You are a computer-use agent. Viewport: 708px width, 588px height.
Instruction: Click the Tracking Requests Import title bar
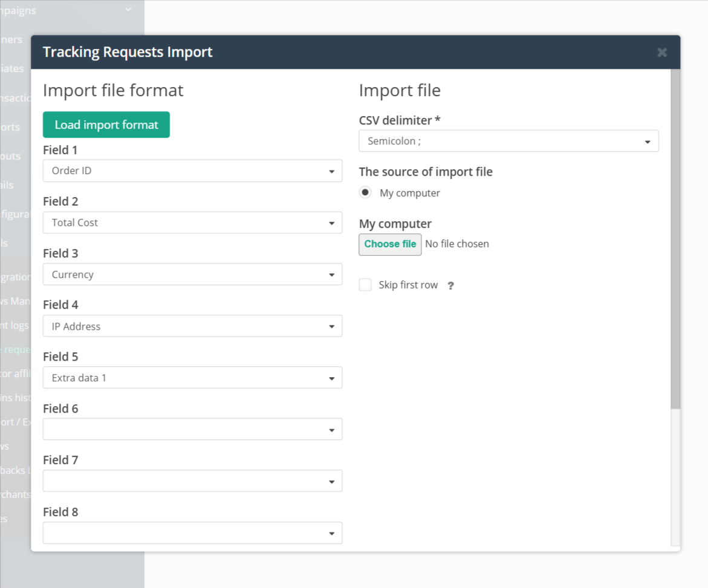pos(127,52)
